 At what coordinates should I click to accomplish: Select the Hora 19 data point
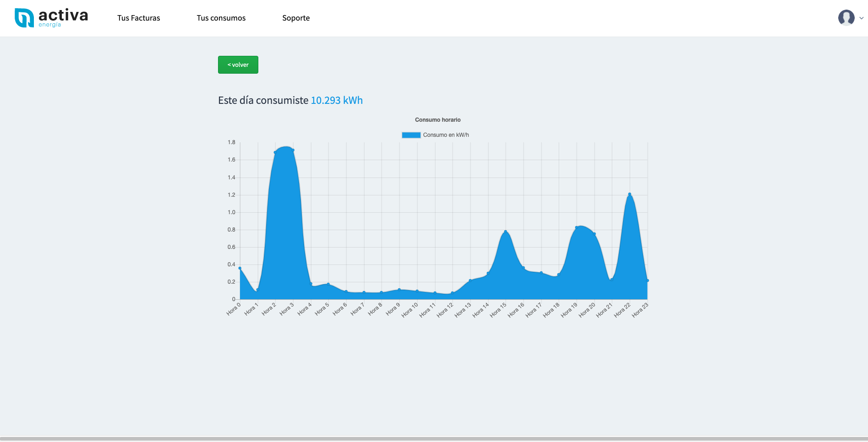[577, 227]
